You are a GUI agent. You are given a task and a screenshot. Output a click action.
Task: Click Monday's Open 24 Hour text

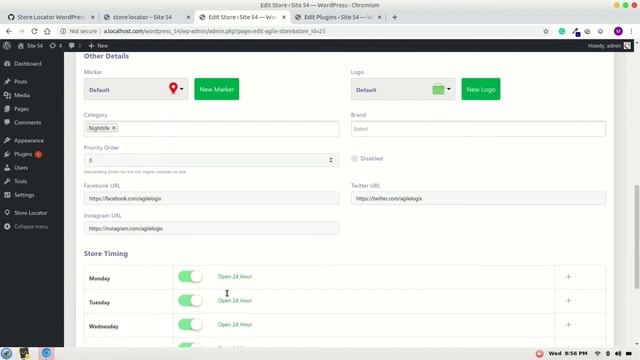(235, 277)
